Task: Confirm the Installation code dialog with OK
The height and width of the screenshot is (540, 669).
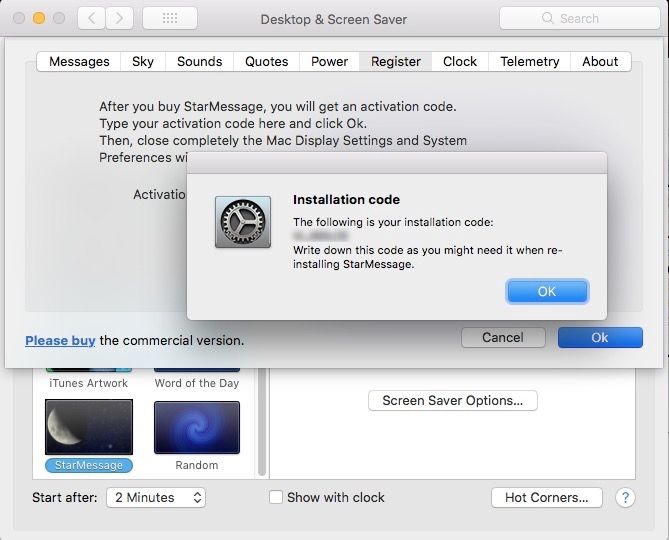Action: click(547, 291)
